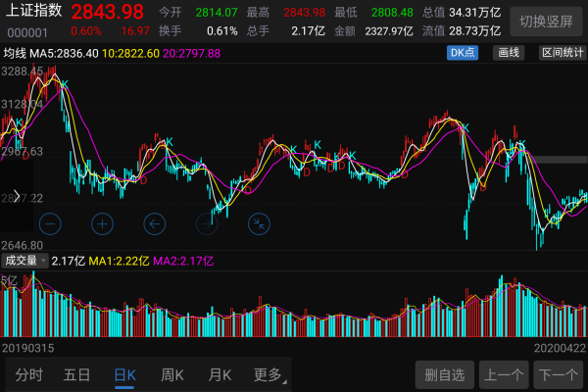Image resolution: width=588 pixels, height=392 pixels.
Task: Click the 上证指数 index name
Action: [34, 11]
